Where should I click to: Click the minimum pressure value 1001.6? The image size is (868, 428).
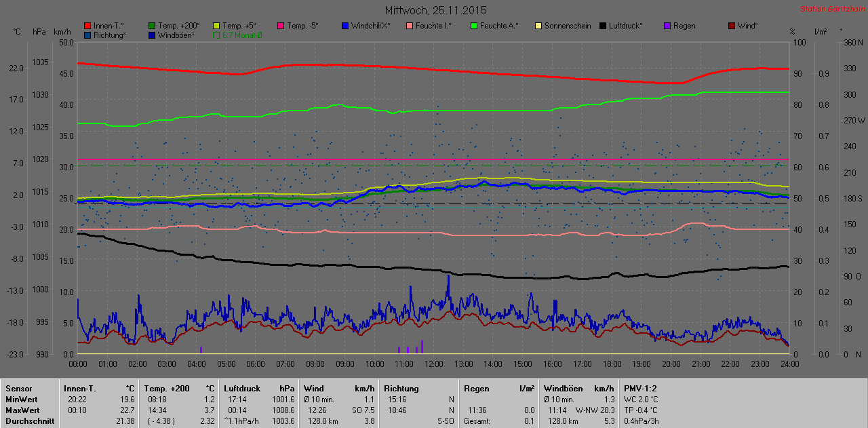pyautogui.click(x=283, y=400)
